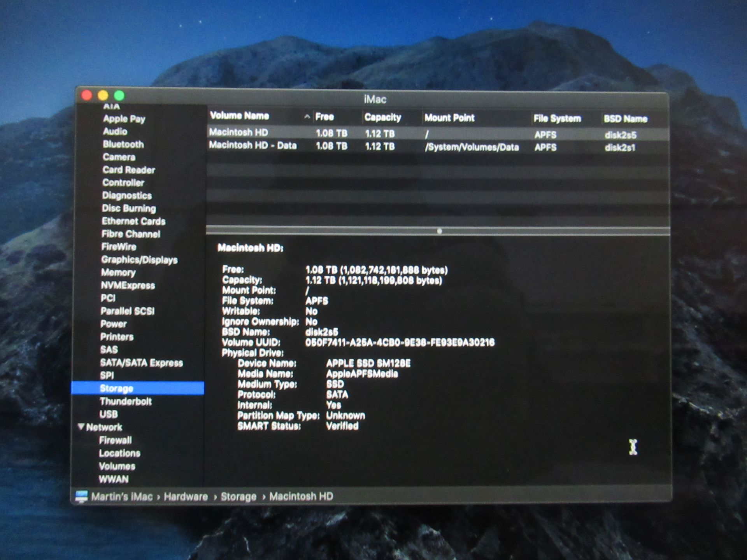Viewport: 747px width, 560px height.
Task: Click Mount Point column header
Action: pyautogui.click(x=449, y=118)
